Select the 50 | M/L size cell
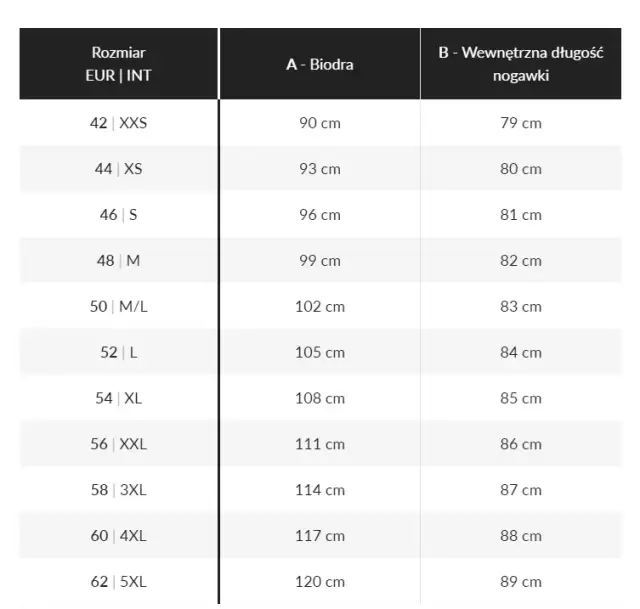Image resolution: width=640 pixels, height=609 pixels. pos(118,307)
